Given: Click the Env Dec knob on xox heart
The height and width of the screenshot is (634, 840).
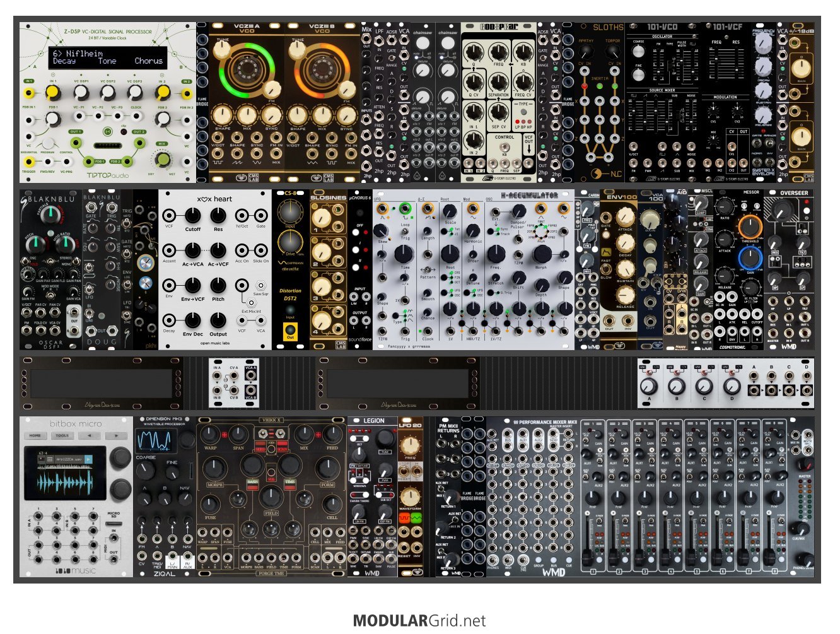Looking at the screenshot, I should pyautogui.click(x=192, y=321).
